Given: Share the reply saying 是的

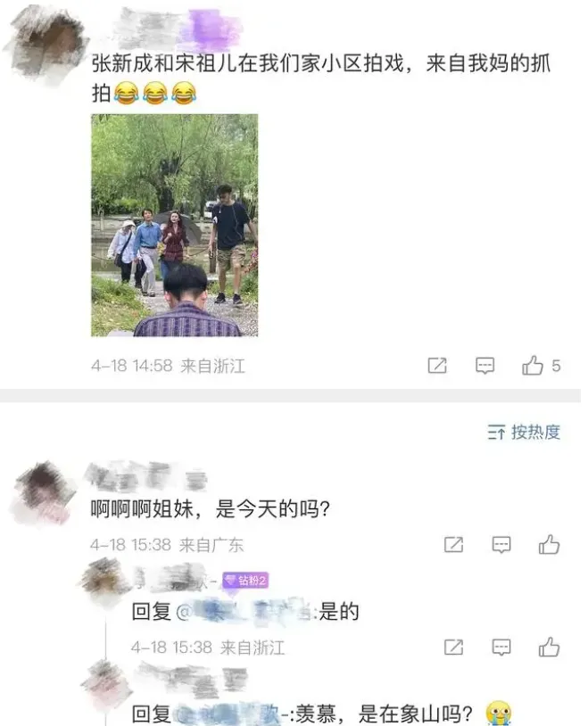Looking at the screenshot, I should tap(453, 647).
